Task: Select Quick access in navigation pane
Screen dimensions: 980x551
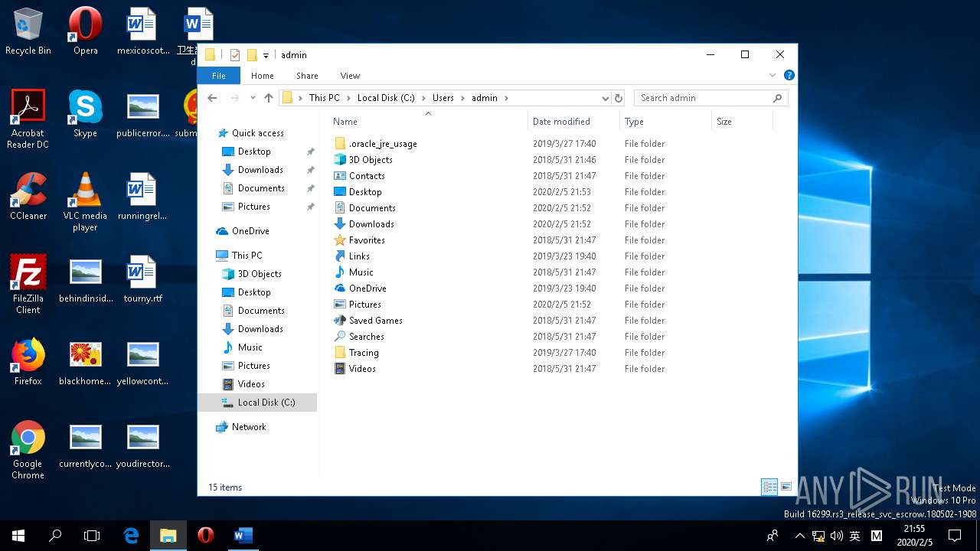Action: 257,133
